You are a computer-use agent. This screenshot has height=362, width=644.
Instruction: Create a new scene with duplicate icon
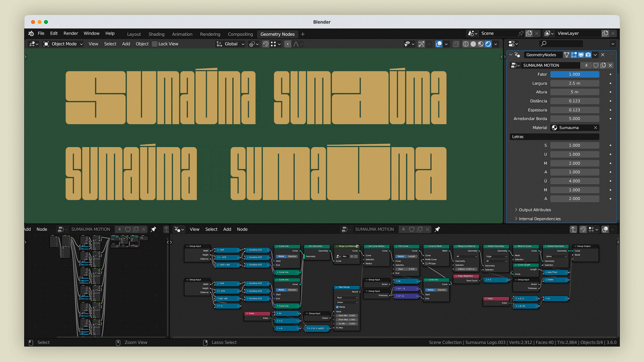point(529,34)
